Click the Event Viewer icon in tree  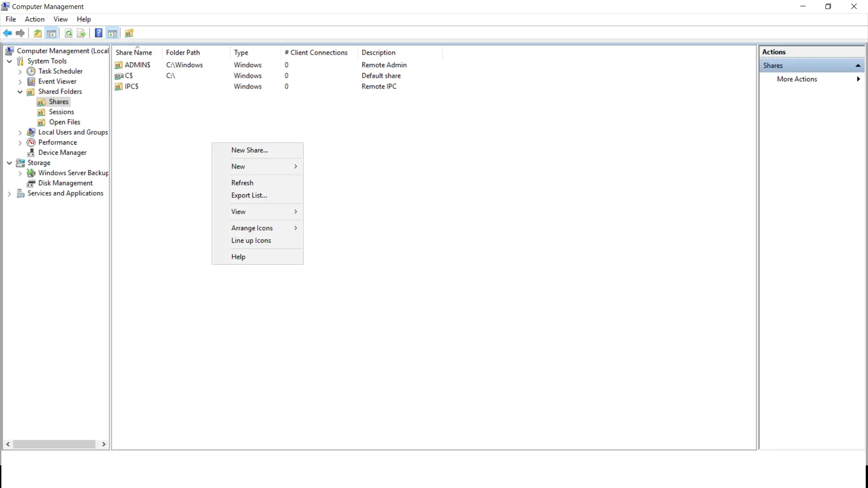pyautogui.click(x=31, y=81)
